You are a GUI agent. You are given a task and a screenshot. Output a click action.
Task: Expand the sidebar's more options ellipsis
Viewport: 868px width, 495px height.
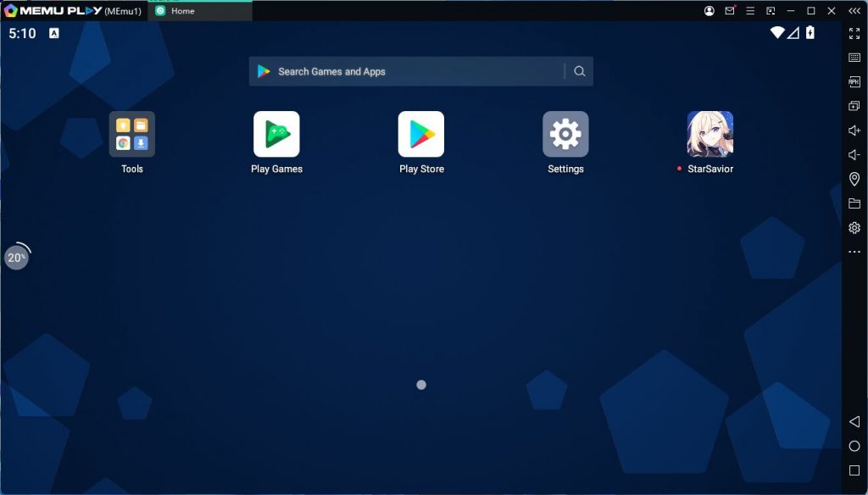[854, 252]
